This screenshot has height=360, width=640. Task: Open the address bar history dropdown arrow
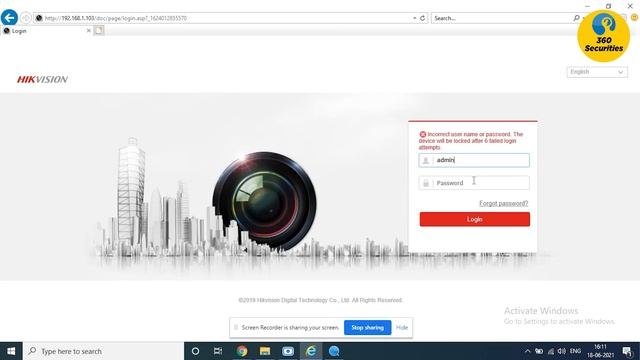click(x=414, y=18)
